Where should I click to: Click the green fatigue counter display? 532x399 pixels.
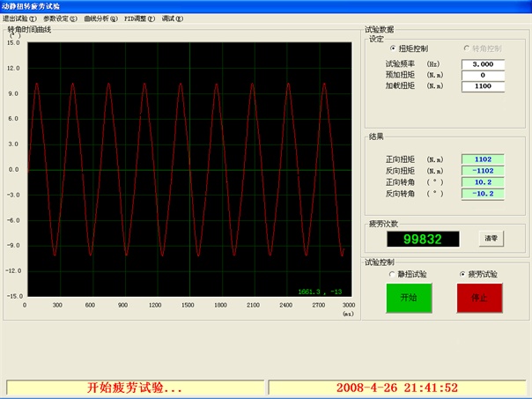point(425,239)
